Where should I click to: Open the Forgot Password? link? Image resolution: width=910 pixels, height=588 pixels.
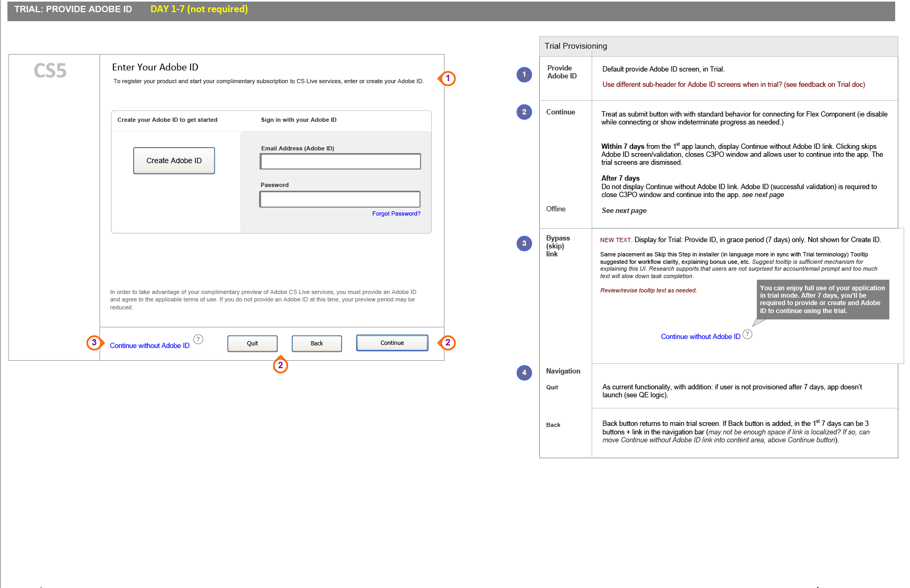coord(396,213)
